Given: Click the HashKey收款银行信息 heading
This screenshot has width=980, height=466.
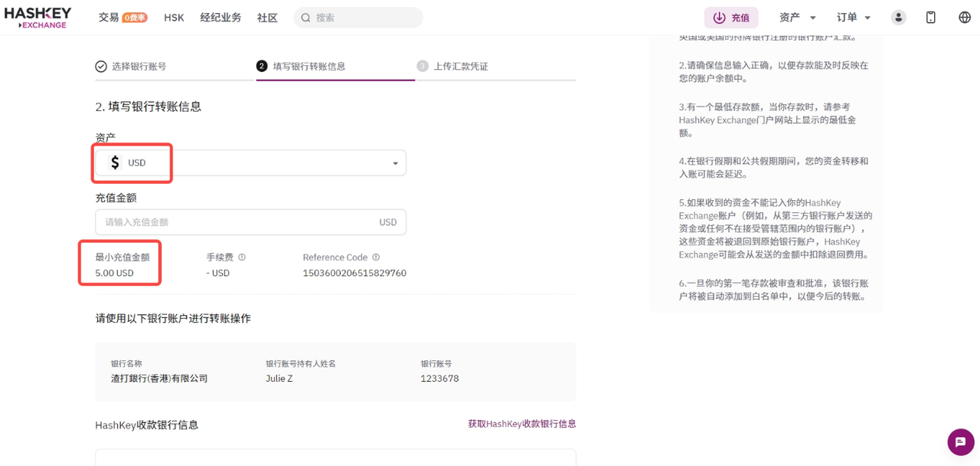Looking at the screenshot, I should (147, 425).
